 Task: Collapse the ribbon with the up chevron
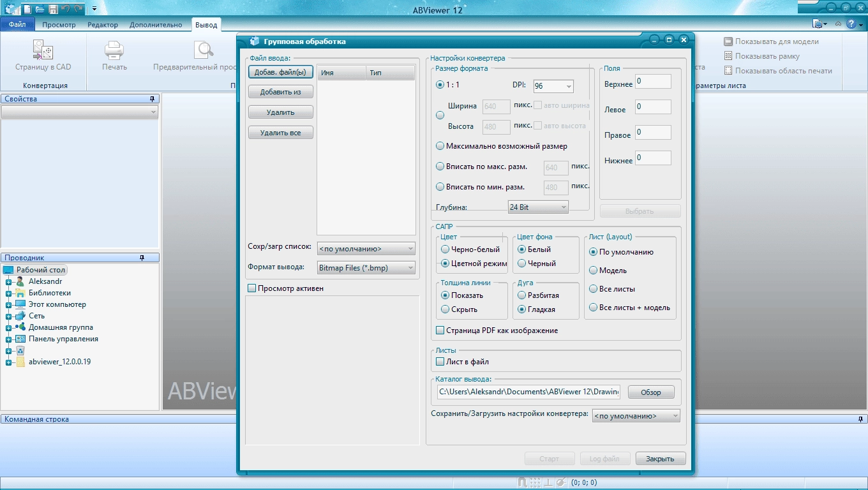838,24
